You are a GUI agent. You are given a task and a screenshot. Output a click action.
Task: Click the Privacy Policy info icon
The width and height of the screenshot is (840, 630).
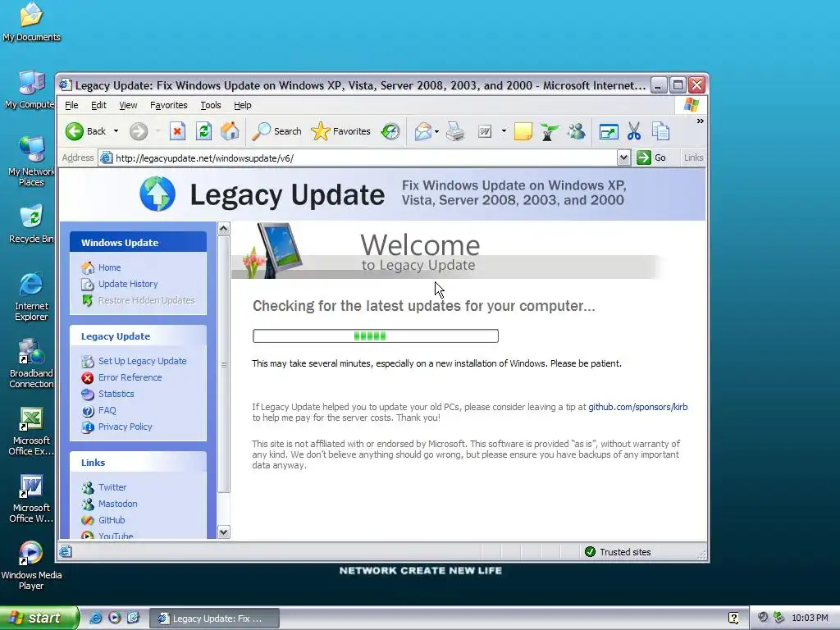click(x=87, y=427)
